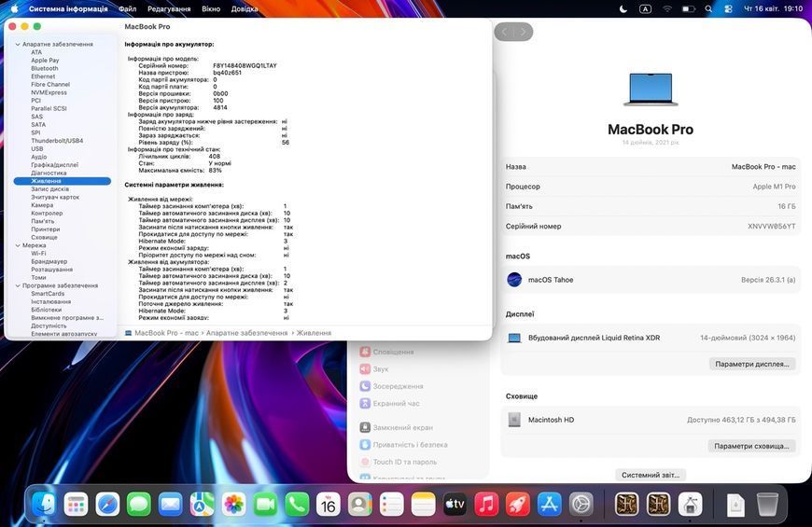
Task: Open Maps app in Dock
Action: tap(202, 505)
